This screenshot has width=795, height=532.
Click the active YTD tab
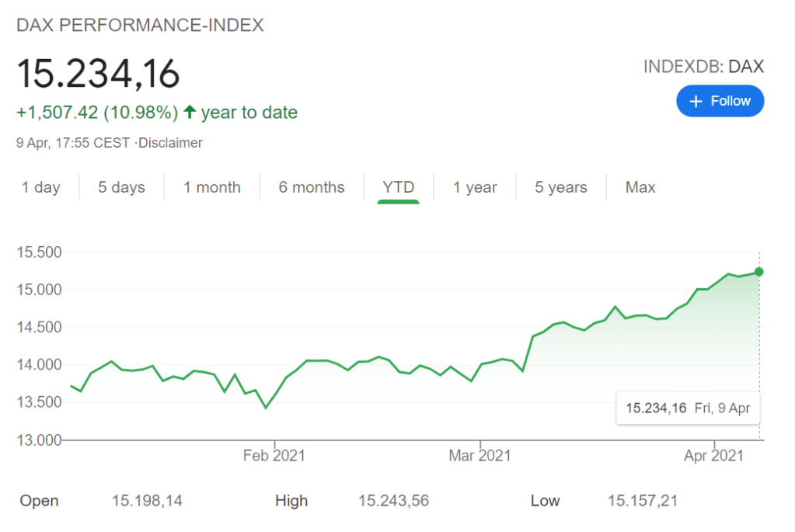click(x=398, y=187)
